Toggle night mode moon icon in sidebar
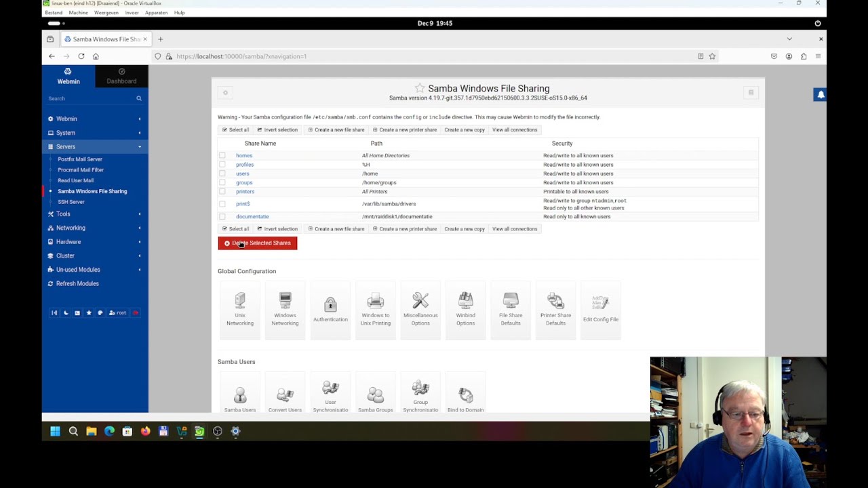868x488 pixels. [66, 313]
